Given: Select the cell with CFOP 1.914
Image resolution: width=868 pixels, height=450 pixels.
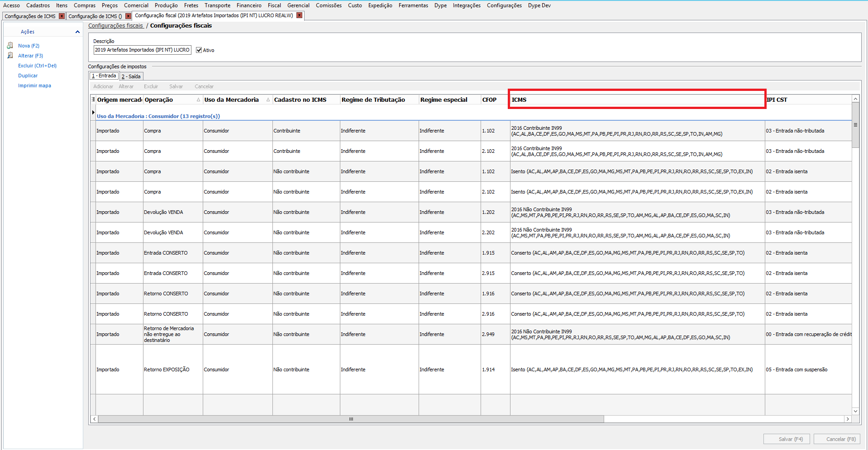Looking at the screenshot, I should 495,369.
